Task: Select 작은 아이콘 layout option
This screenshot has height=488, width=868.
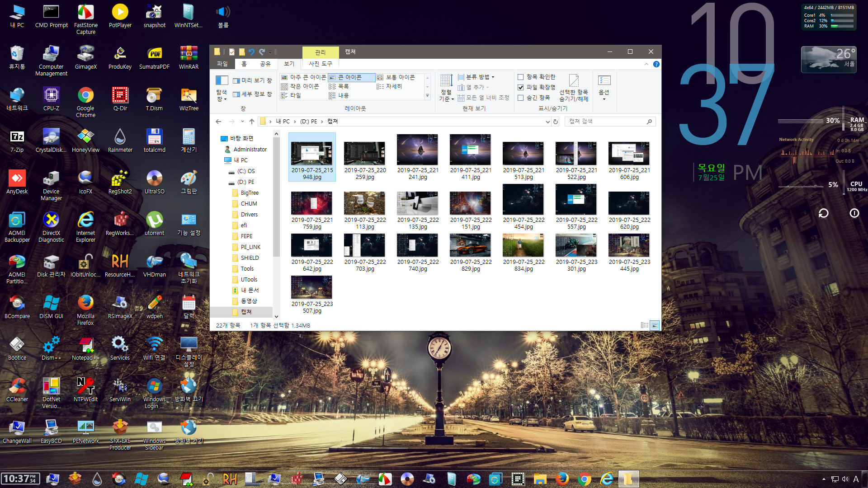Action: point(300,86)
